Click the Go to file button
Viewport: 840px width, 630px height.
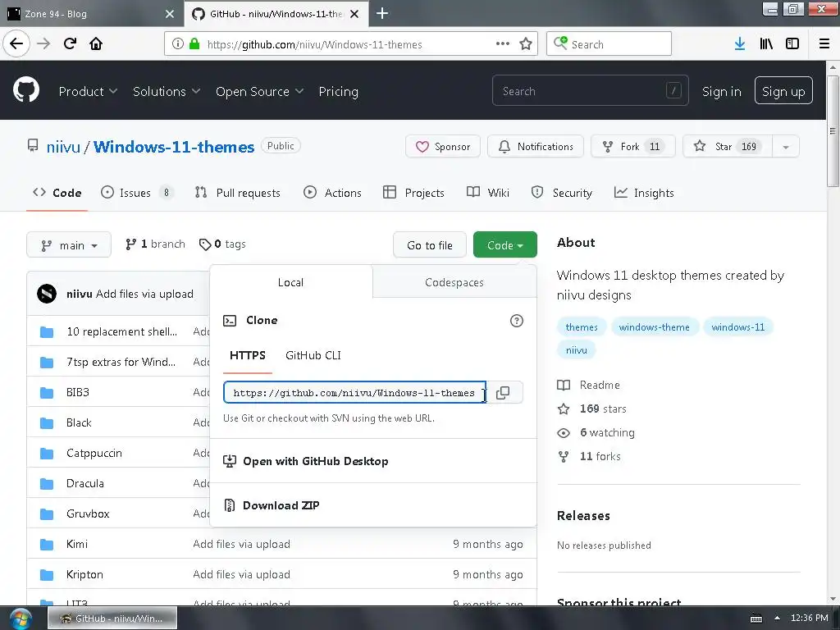click(430, 244)
